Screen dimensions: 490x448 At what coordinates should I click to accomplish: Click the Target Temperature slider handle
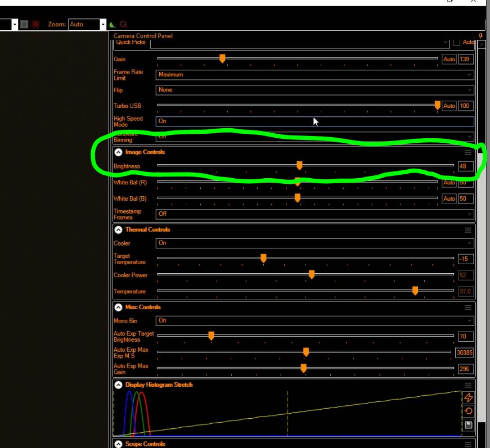click(263, 258)
